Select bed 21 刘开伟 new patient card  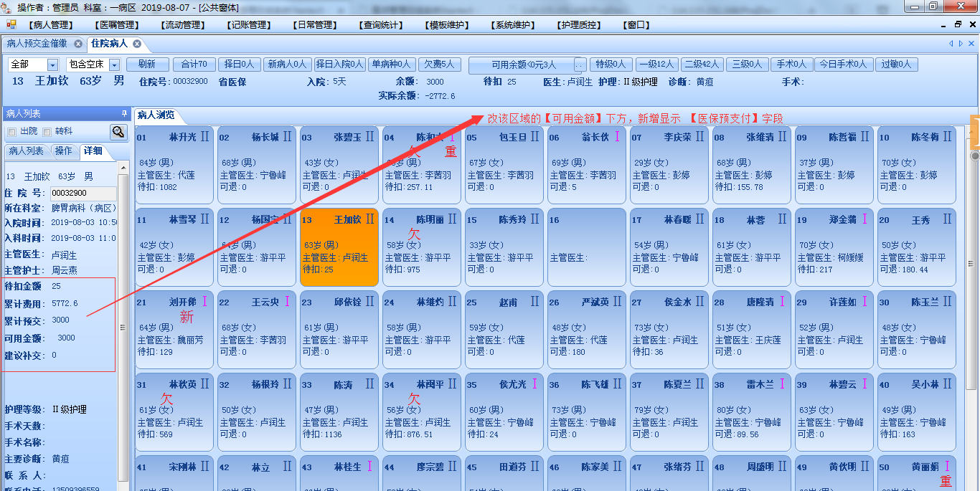tap(174, 330)
